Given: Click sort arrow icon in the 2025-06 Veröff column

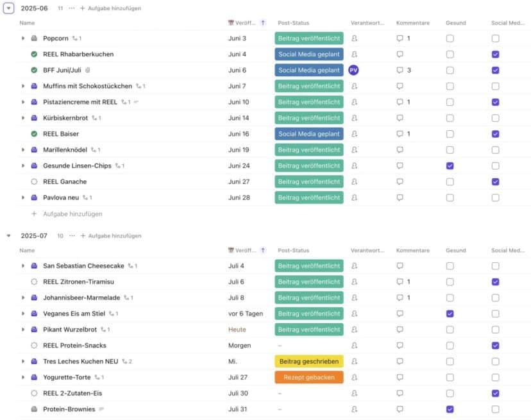Looking at the screenshot, I should point(263,22).
